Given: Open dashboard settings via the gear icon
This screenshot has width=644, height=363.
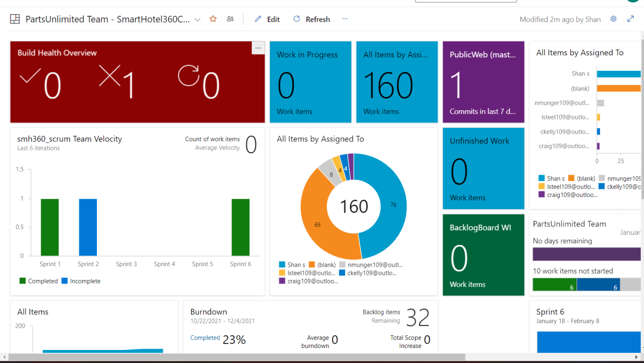Looking at the screenshot, I should click(613, 19).
